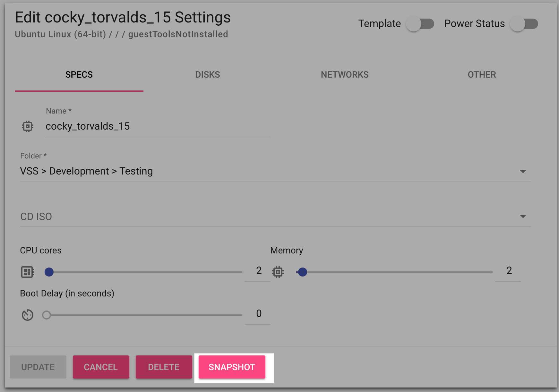Toggle the Power Status switch
The height and width of the screenshot is (392, 559).
coord(524,24)
